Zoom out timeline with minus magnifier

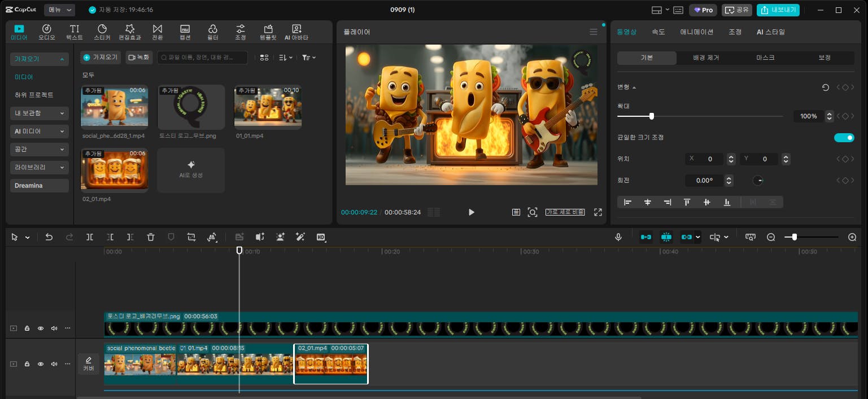pos(771,237)
